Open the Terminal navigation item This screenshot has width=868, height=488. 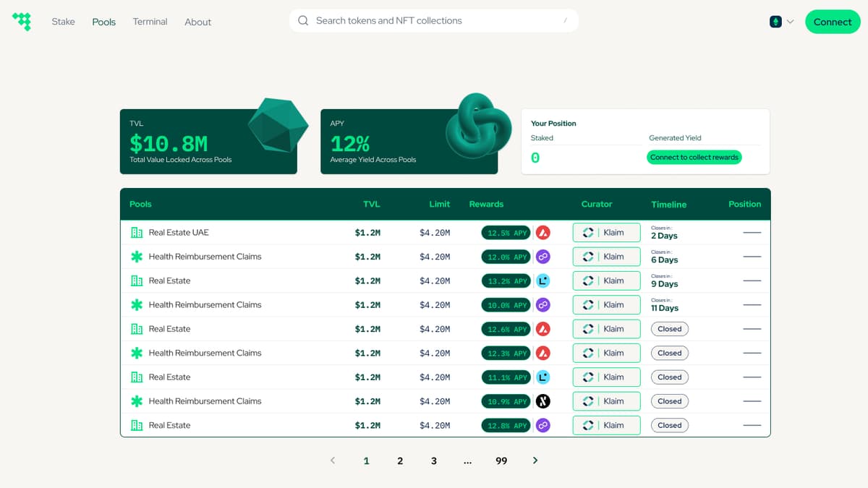[x=150, y=22]
